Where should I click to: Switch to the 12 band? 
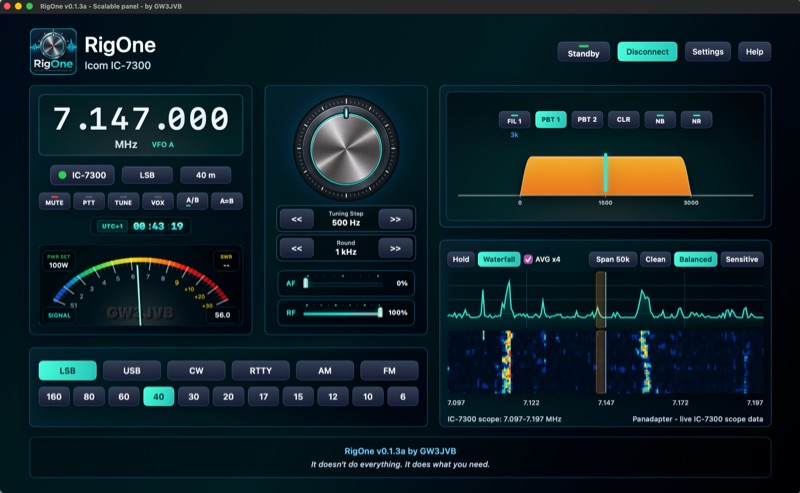click(x=333, y=397)
